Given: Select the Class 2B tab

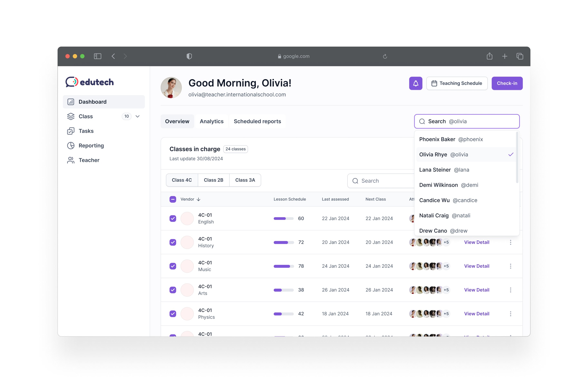Looking at the screenshot, I should pyautogui.click(x=214, y=180).
